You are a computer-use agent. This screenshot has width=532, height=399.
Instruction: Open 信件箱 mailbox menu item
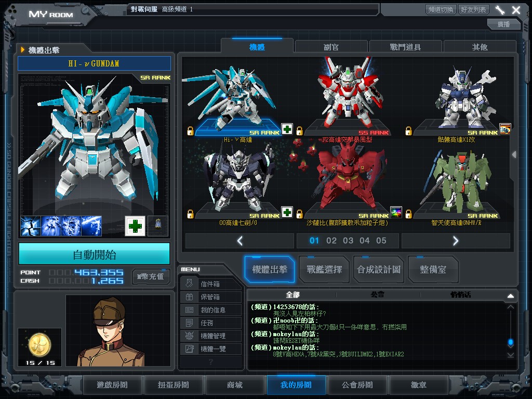coord(211,284)
